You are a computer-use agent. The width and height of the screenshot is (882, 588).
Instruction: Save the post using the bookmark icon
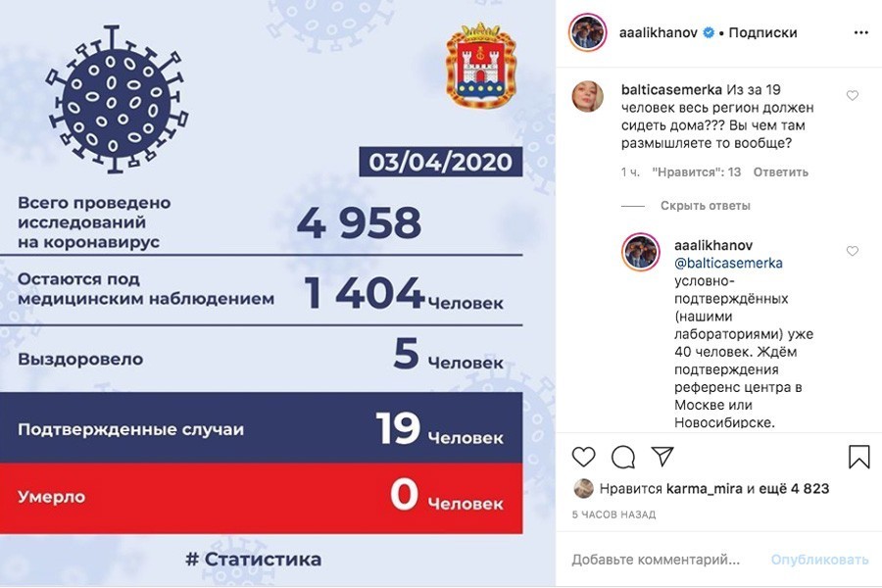(x=857, y=455)
